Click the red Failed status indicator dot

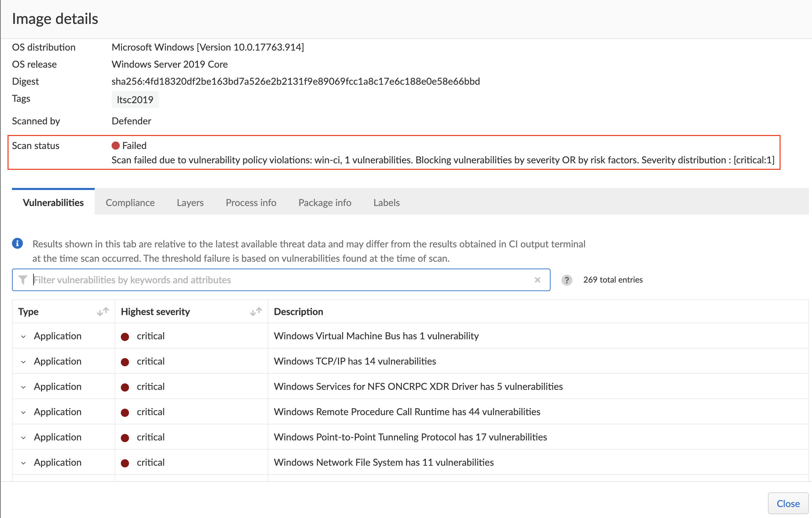116,146
